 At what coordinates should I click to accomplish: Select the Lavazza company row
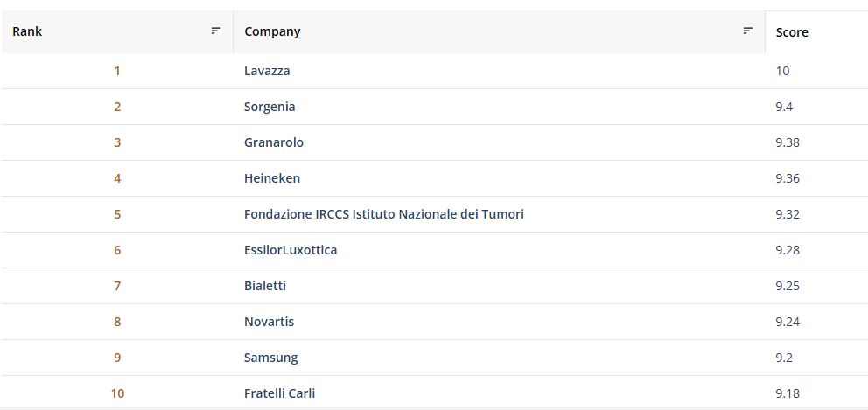point(267,71)
